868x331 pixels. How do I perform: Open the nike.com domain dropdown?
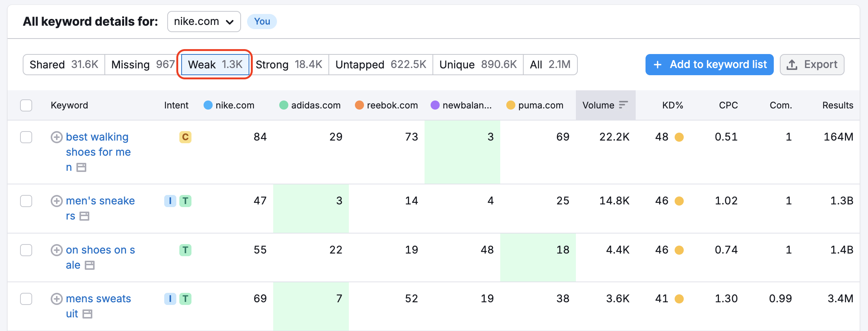pyautogui.click(x=204, y=22)
